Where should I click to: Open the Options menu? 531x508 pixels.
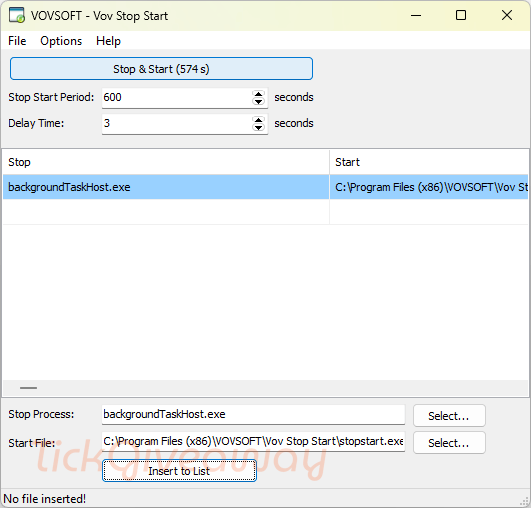(61, 41)
